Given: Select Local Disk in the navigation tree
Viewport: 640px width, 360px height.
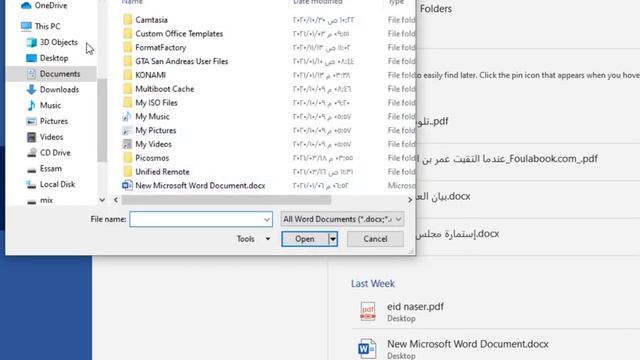Looking at the screenshot, I should [x=58, y=184].
